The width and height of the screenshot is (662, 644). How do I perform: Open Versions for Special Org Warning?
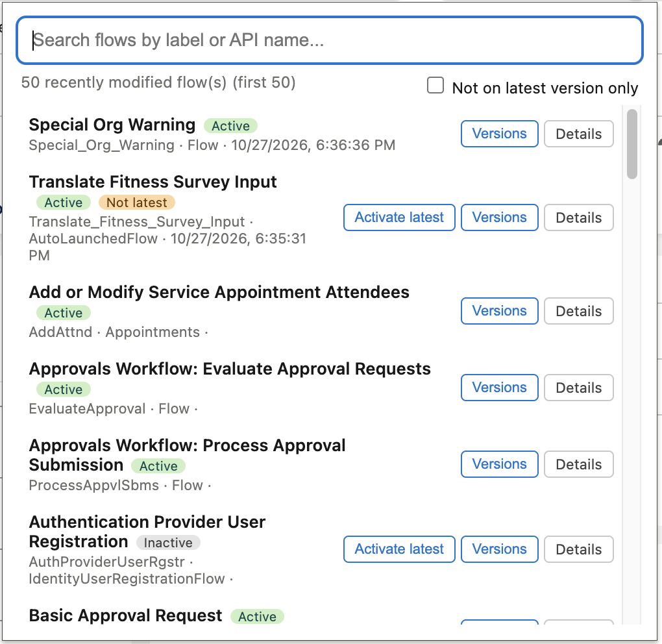pyautogui.click(x=500, y=134)
